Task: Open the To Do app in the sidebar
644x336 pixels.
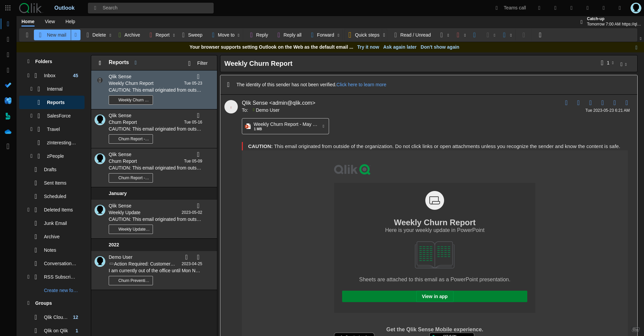Action: click(8, 85)
